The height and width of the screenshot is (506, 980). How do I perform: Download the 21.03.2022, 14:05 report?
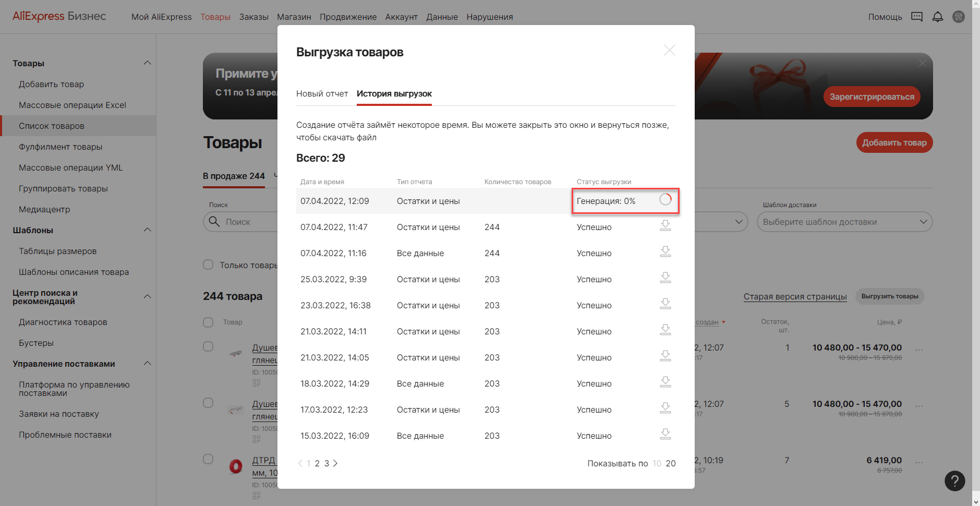point(666,356)
